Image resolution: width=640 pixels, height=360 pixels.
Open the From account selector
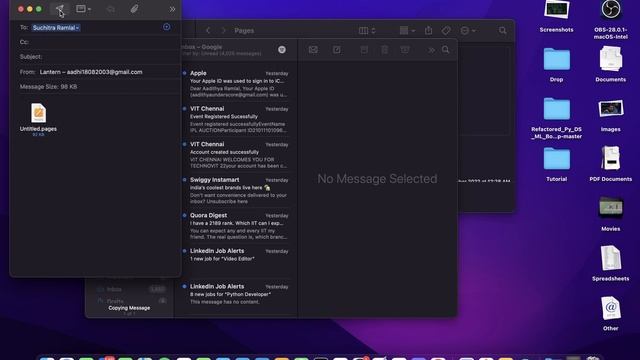pos(91,72)
